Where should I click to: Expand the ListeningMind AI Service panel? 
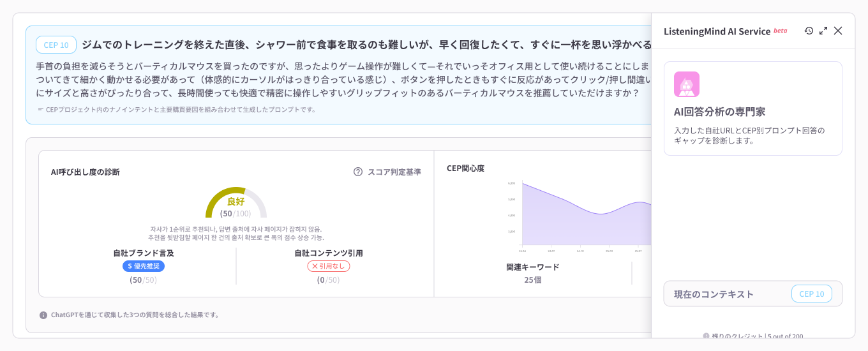pos(823,31)
